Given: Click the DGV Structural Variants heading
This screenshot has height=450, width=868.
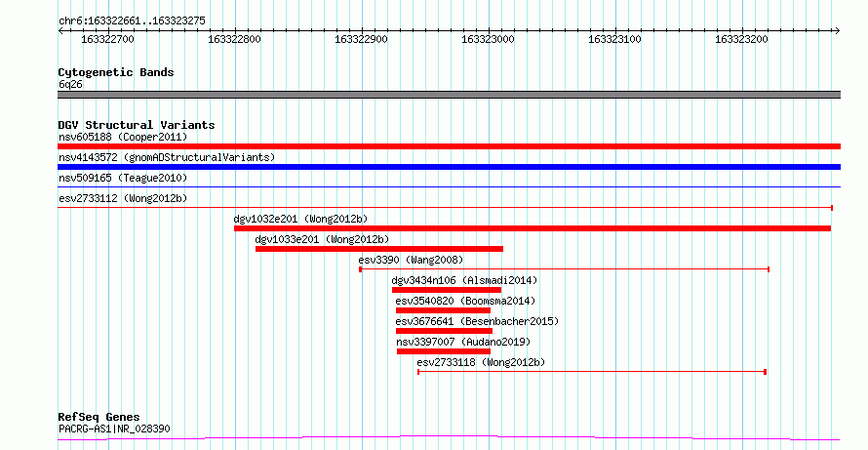Looking at the screenshot, I should pos(137,125).
